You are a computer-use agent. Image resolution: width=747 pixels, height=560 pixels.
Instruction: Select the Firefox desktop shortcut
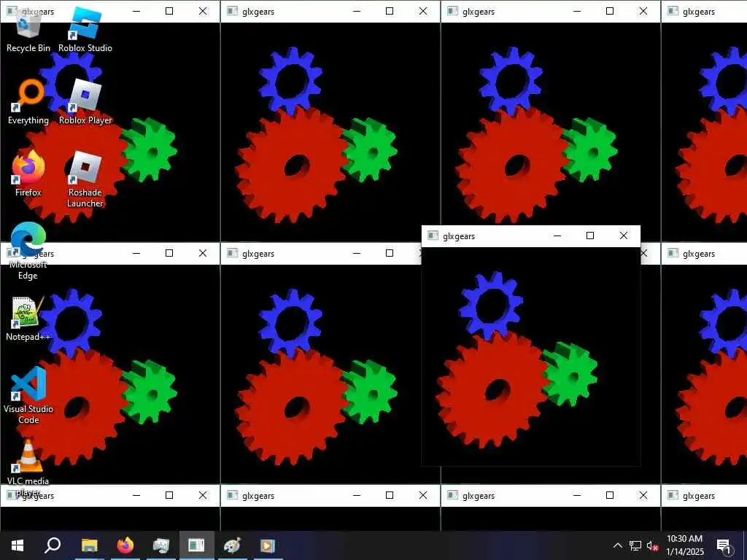[28, 174]
